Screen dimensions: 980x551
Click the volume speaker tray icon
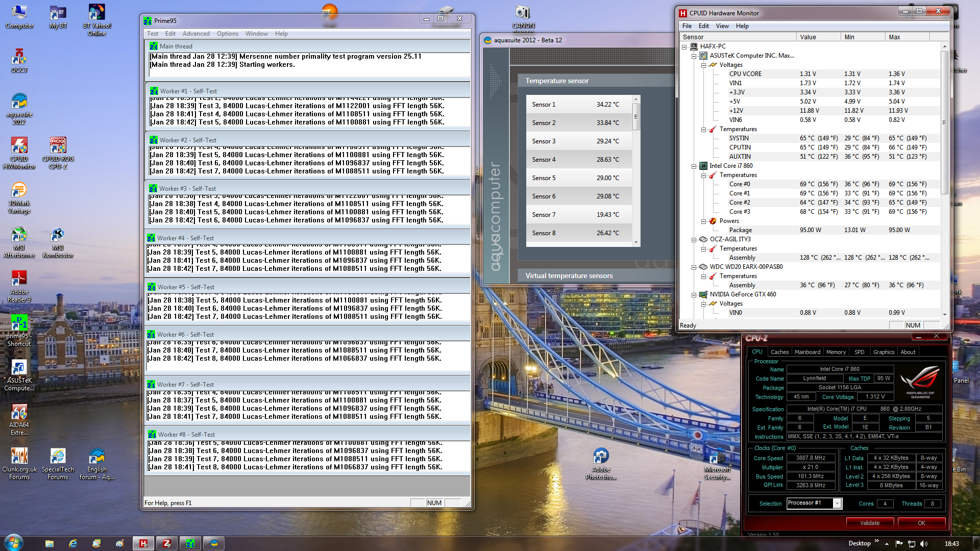pos(924,543)
